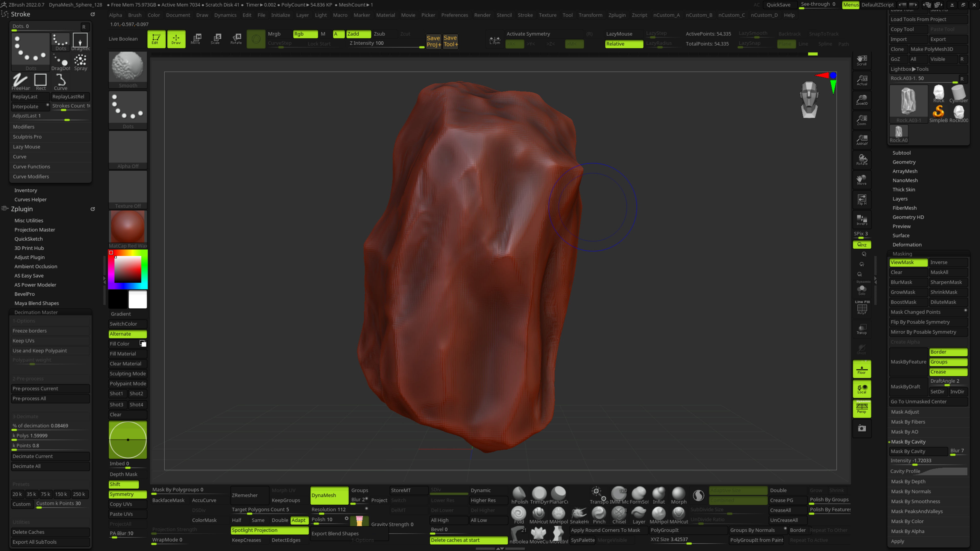Toggle Delete caches at start option
This screenshot has height=551, width=980.
click(x=468, y=540)
